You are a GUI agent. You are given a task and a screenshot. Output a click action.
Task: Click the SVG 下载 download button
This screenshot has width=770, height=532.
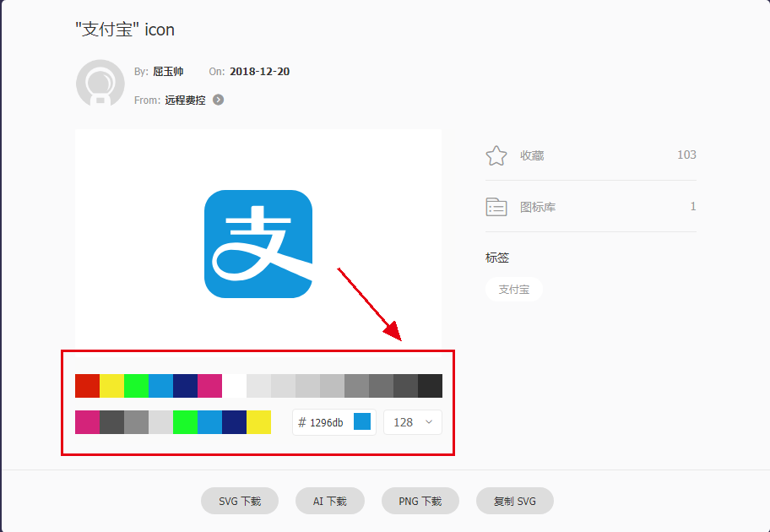click(240, 500)
